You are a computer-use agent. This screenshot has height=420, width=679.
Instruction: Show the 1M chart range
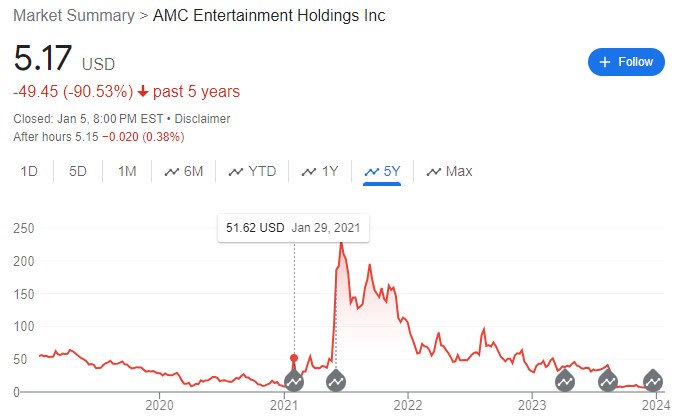pyautogui.click(x=127, y=171)
